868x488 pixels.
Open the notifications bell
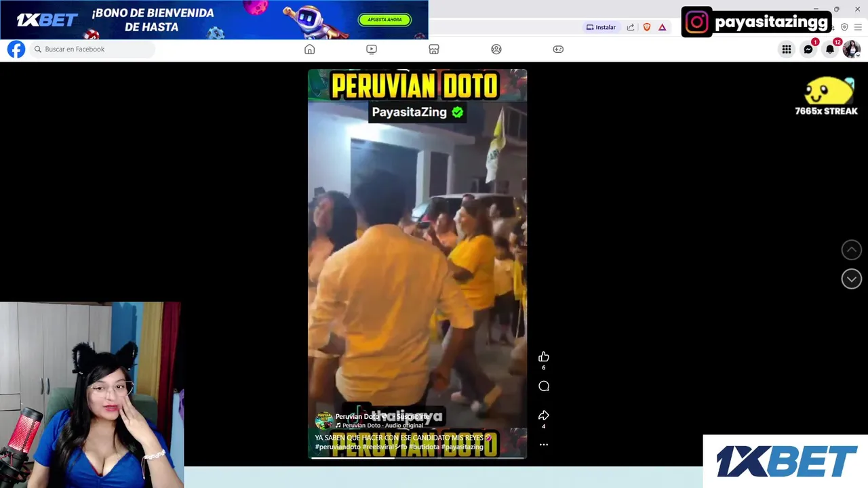(829, 49)
